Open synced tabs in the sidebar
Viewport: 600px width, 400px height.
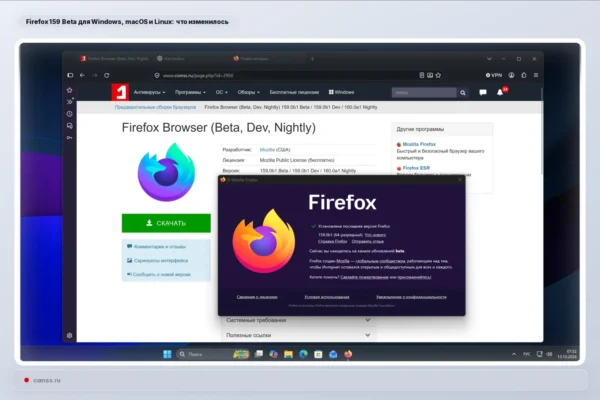coord(70,126)
